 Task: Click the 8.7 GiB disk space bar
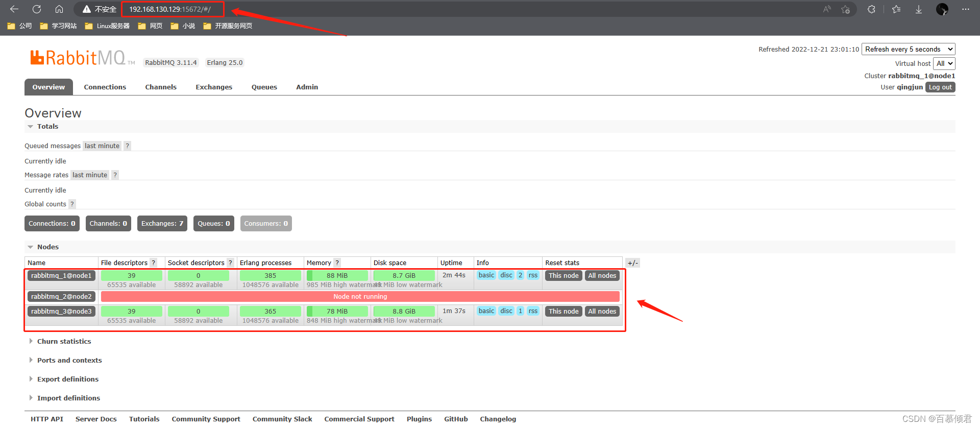pos(404,276)
